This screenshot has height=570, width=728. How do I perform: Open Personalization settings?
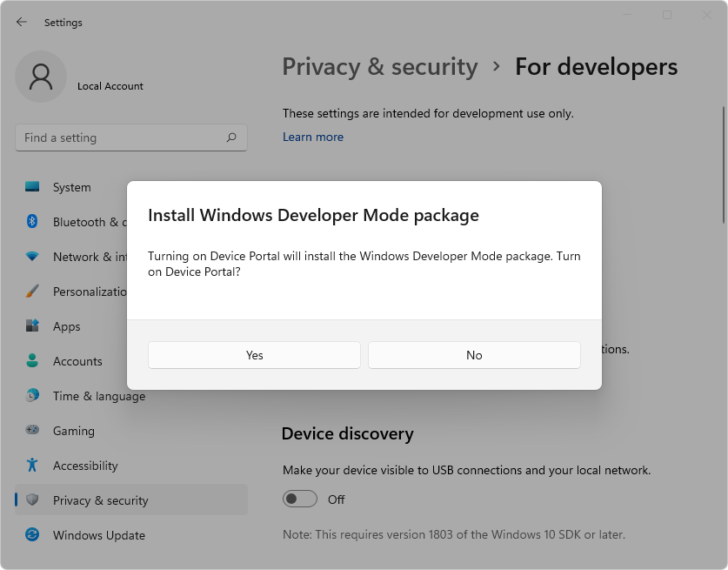pyautogui.click(x=33, y=292)
